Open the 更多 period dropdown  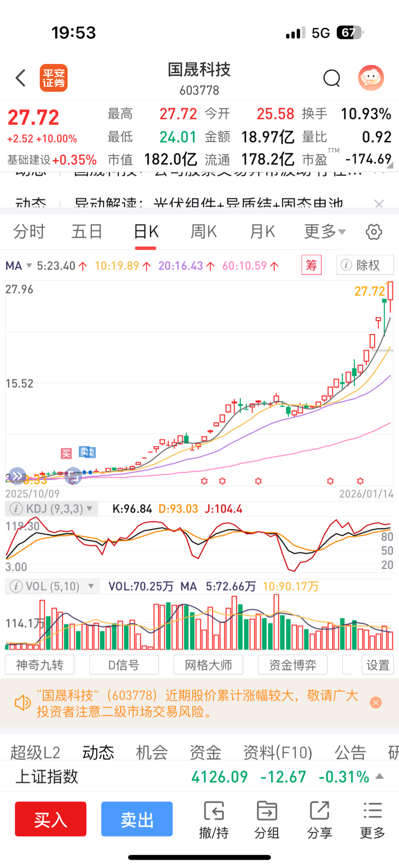coord(325,231)
